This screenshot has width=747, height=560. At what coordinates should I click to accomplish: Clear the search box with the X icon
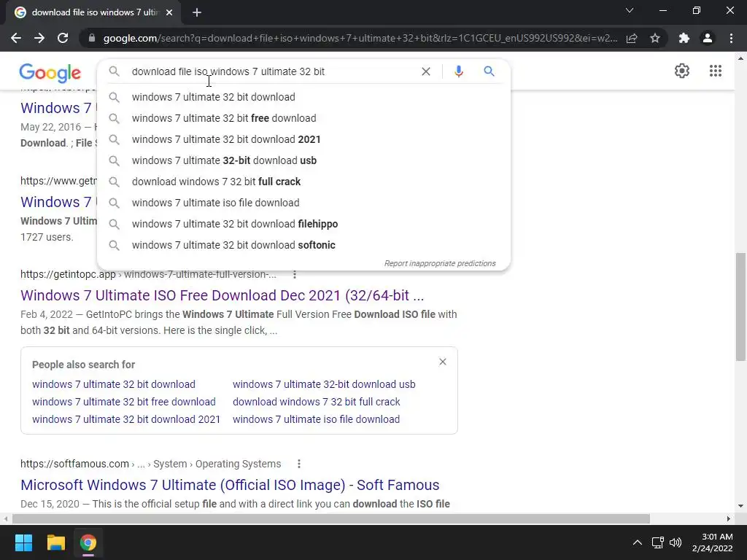(x=426, y=71)
